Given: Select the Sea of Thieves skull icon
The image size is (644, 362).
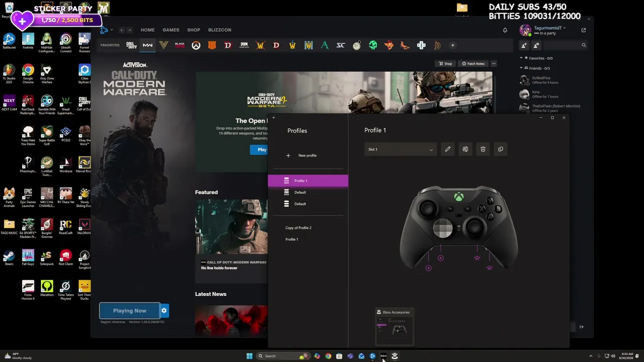Looking at the screenshot, I should coord(373,45).
